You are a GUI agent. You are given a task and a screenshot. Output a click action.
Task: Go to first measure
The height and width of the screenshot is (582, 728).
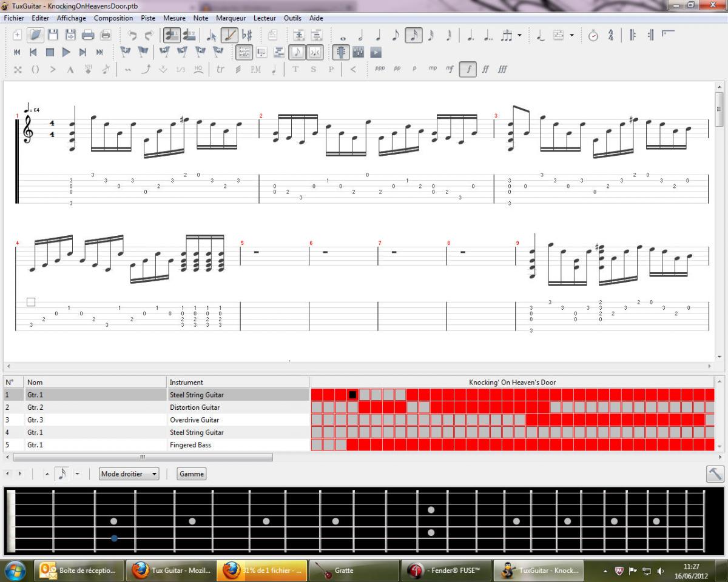pos(18,52)
